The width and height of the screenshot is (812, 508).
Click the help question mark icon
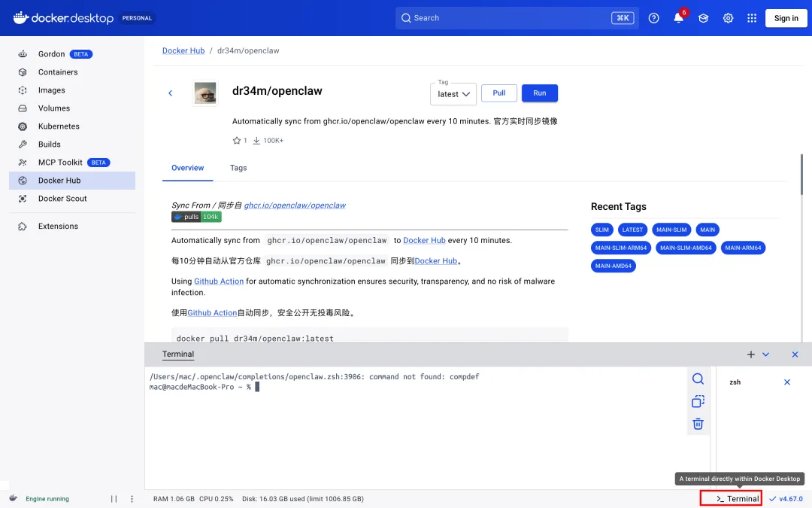coord(653,18)
